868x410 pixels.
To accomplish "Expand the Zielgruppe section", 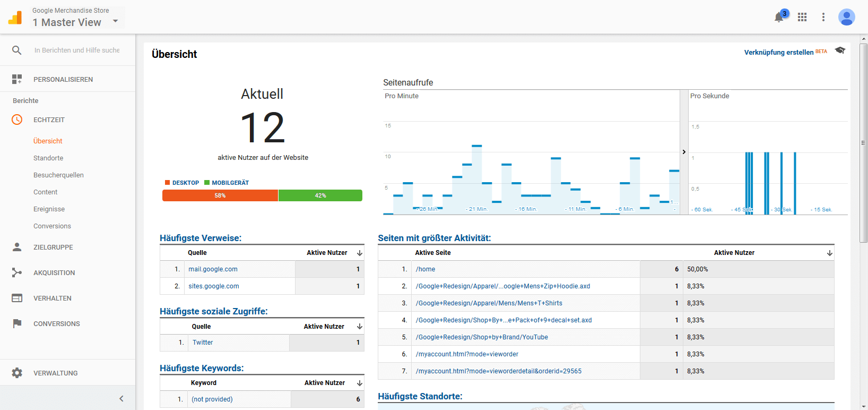I will tap(53, 247).
